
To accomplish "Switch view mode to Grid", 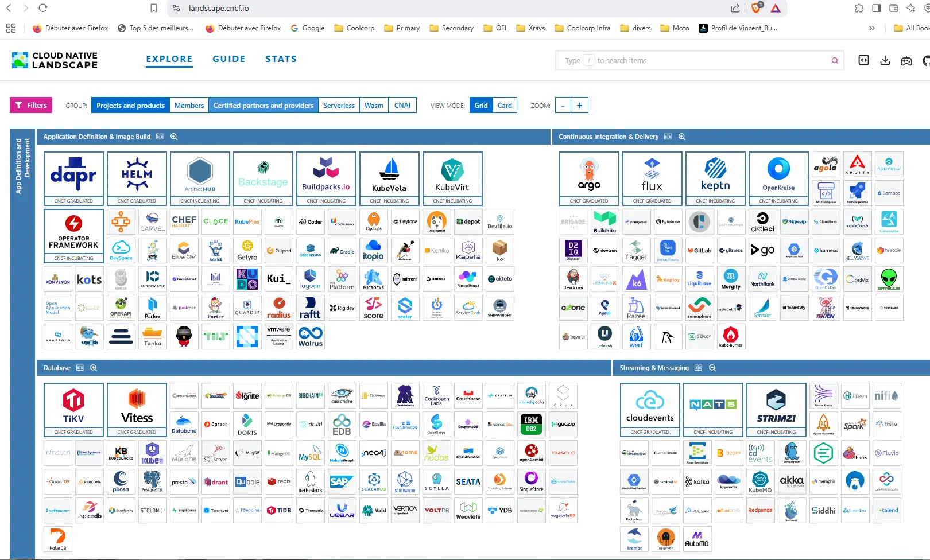I will pyautogui.click(x=481, y=106).
